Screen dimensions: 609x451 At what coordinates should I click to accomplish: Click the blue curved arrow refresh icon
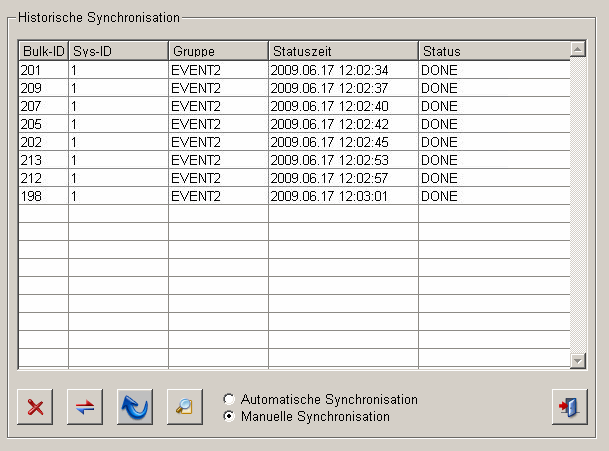point(135,407)
